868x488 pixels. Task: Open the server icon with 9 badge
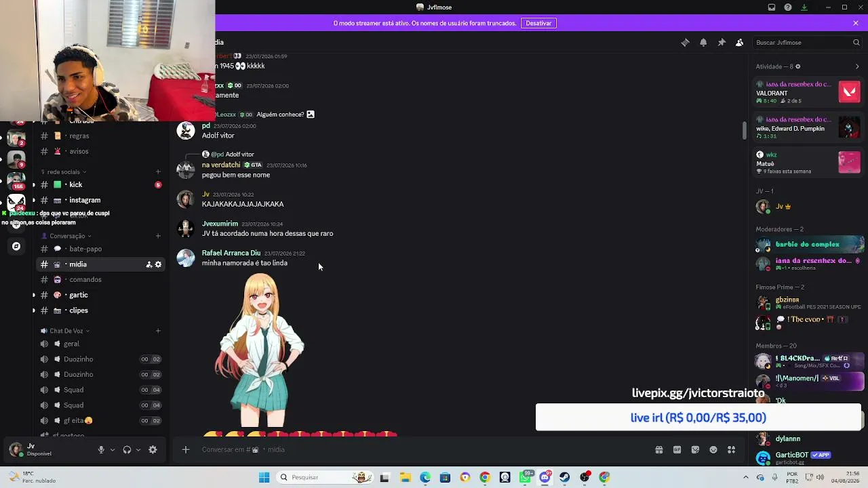pyautogui.click(x=16, y=160)
